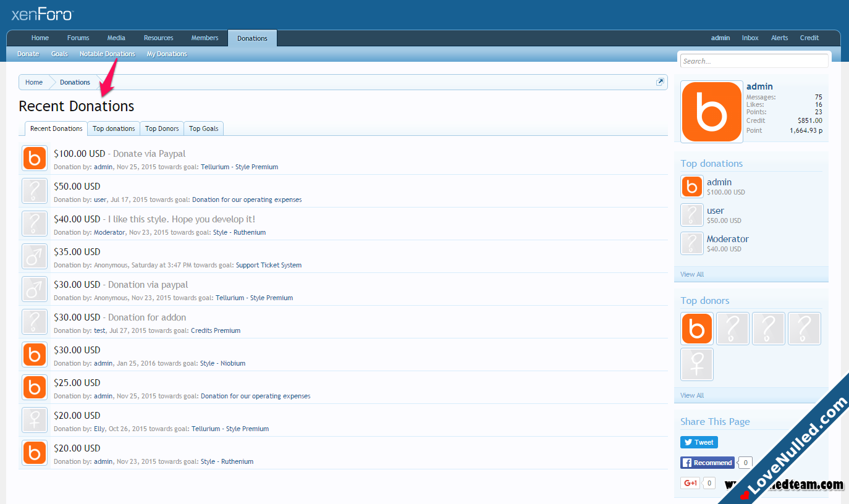Switch to the Top Donors tab
The width and height of the screenshot is (849, 504).
[162, 128]
